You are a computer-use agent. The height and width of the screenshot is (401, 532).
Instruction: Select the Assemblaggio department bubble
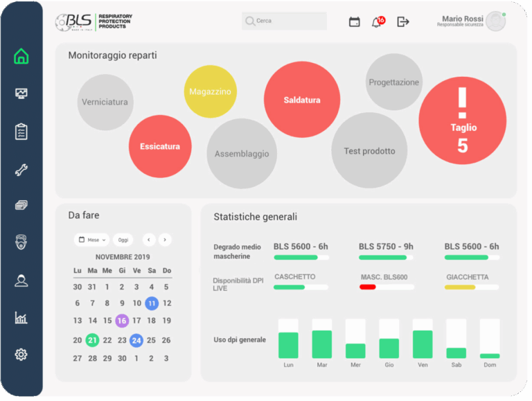click(242, 154)
